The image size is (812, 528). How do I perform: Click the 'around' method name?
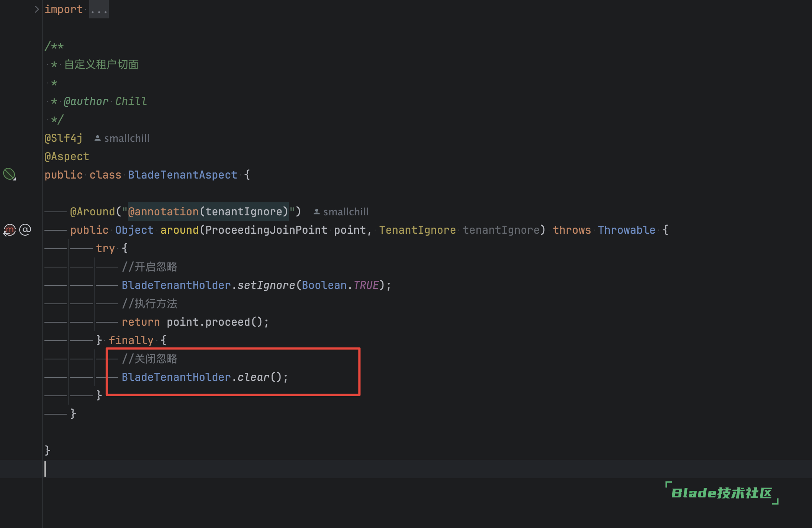[179, 230]
